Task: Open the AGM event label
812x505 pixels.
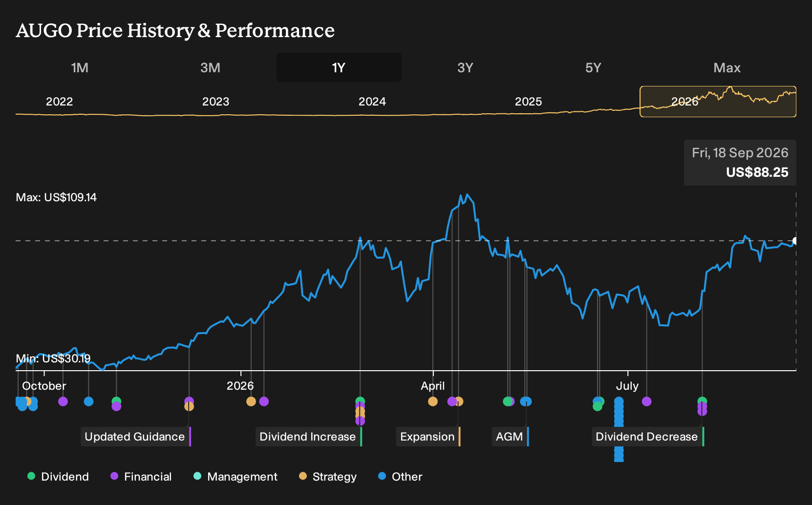Action: tap(510, 437)
